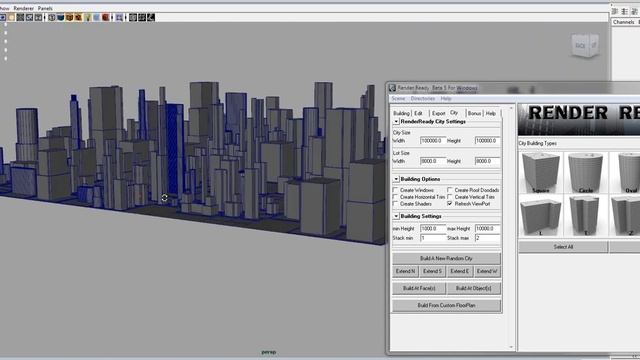The width and height of the screenshot is (640, 360).
Task: Switch to the Export tab
Action: coord(438,113)
